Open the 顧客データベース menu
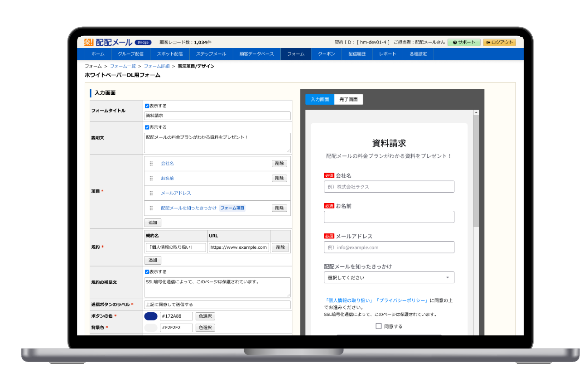 tap(257, 54)
